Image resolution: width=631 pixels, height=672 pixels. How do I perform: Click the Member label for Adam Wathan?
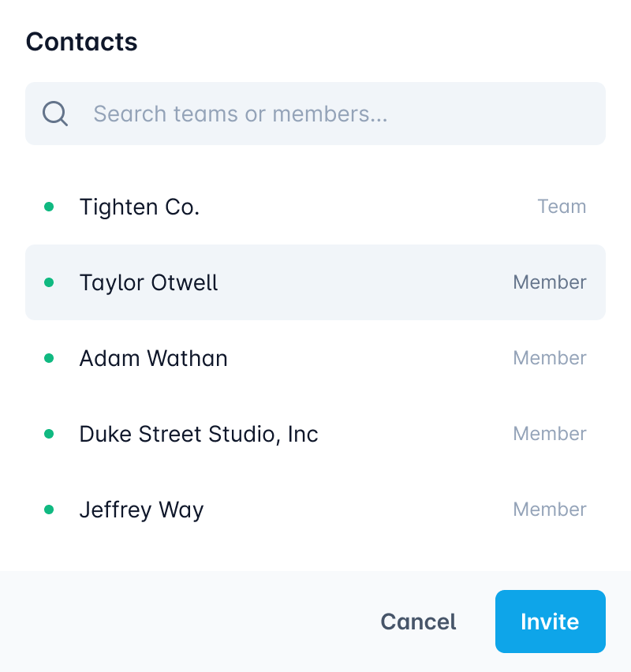550,358
